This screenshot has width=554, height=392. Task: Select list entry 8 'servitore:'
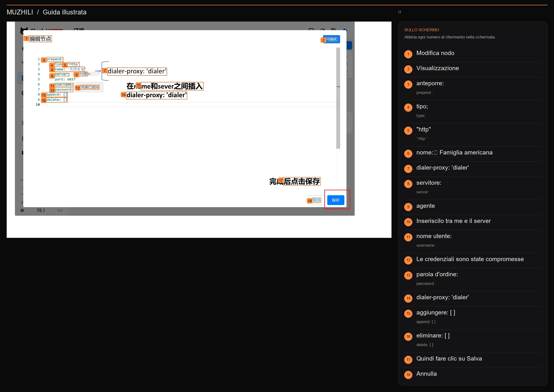pyautogui.click(x=472, y=188)
